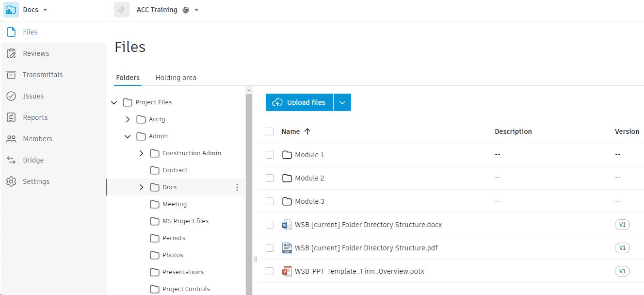Tick the checkbox for Module 1 folder
This screenshot has height=295, width=644.
click(270, 155)
